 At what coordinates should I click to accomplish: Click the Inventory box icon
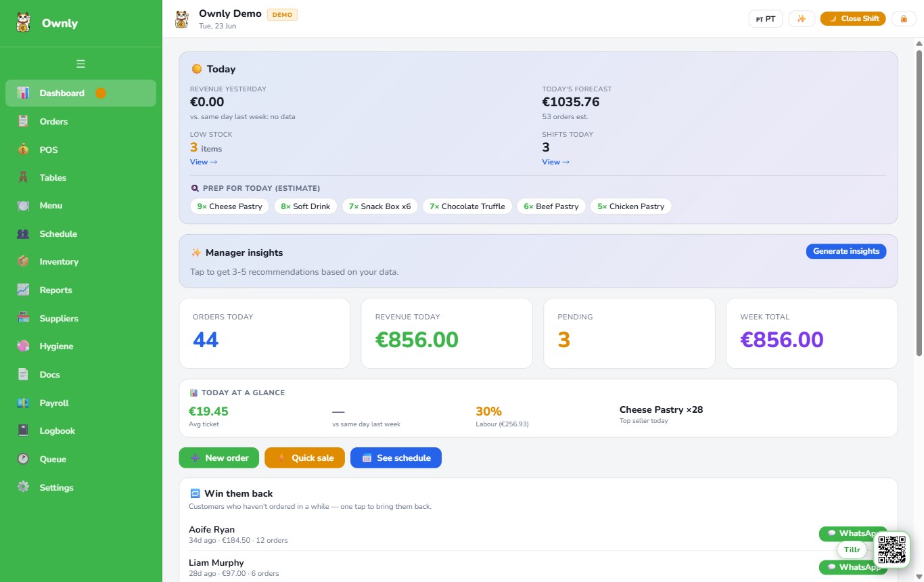(24, 262)
